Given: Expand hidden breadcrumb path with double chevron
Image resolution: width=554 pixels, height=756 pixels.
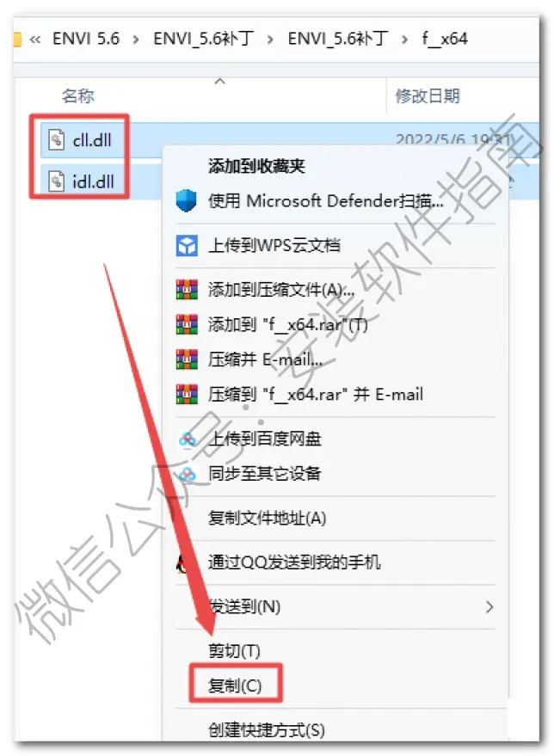Looking at the screenshot, I should pos(34,40).
